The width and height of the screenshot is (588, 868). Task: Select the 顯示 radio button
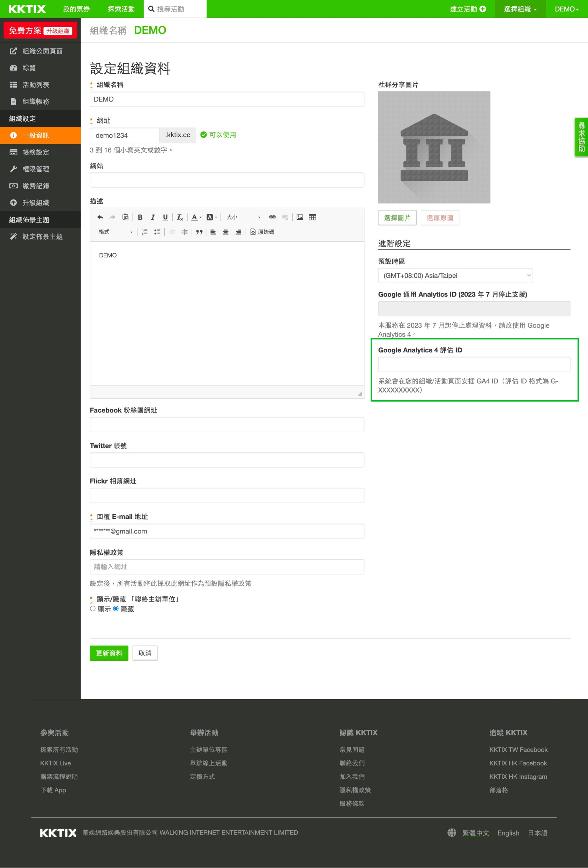point(92,608)
